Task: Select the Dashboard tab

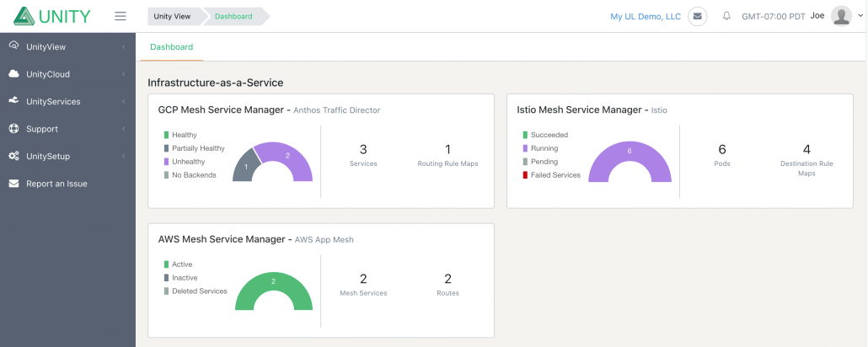Action: [172, 47]
